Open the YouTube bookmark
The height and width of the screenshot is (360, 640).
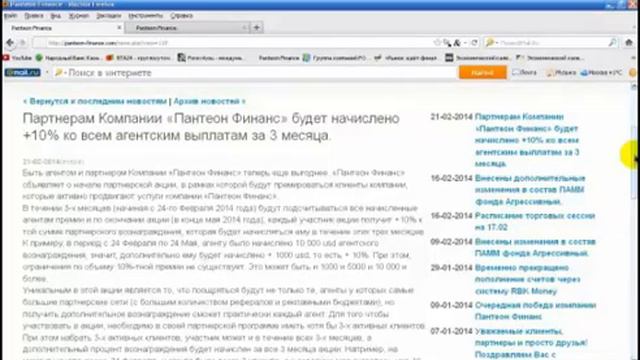tap(17, 58)
